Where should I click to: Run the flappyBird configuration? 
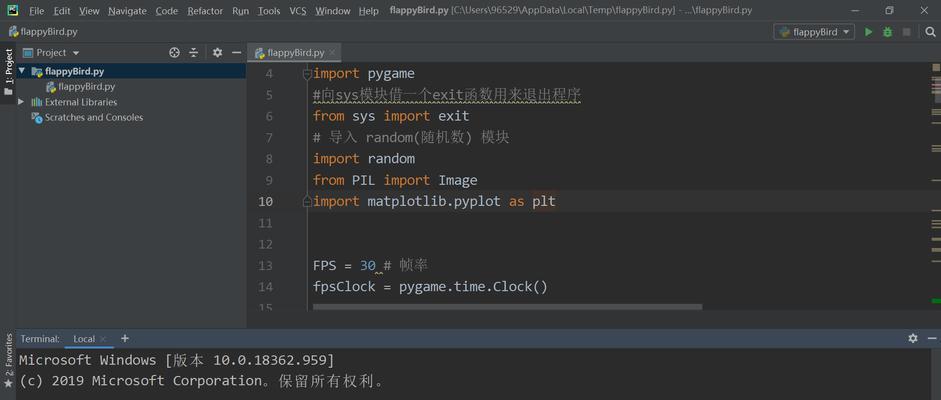tap(868, 32)
